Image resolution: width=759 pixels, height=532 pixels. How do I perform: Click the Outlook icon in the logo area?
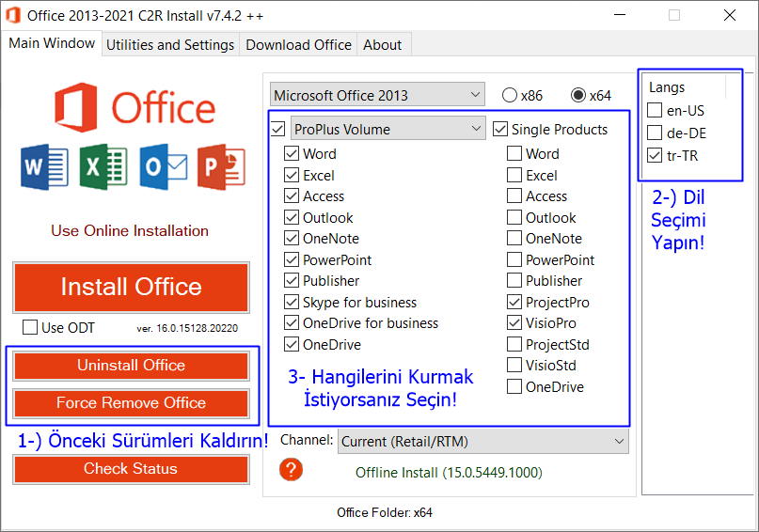pyautogui.click(x=162, y=168)
